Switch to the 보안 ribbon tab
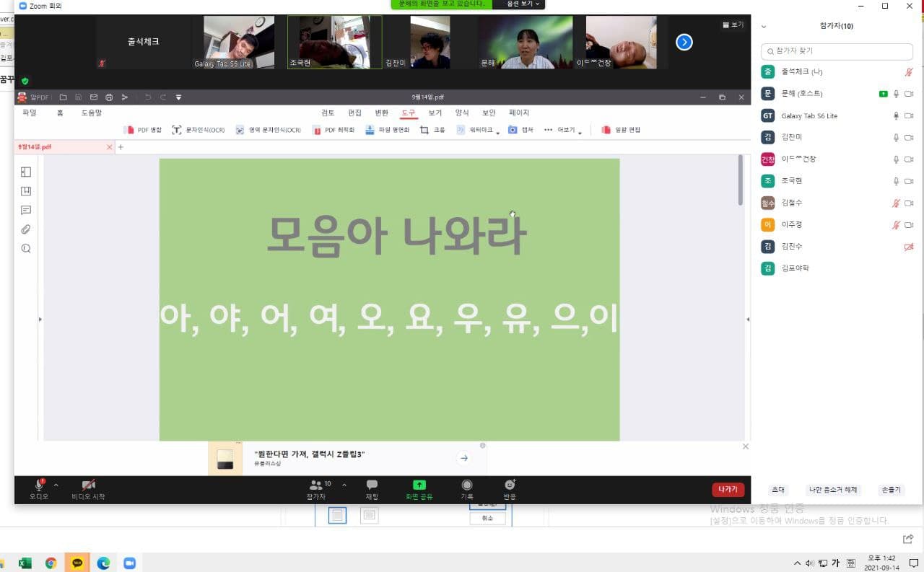Viewport: 924px width, 572px height. [x=489, y=113]
